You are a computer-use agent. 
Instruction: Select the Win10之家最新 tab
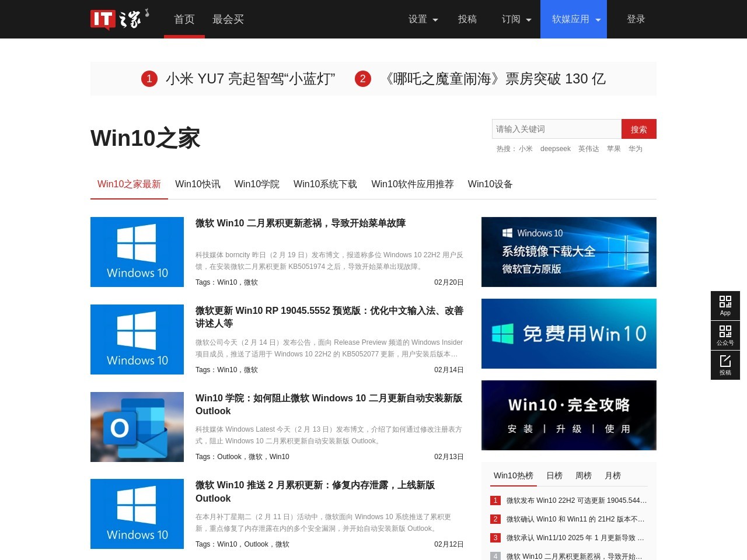tap(129, 184)
